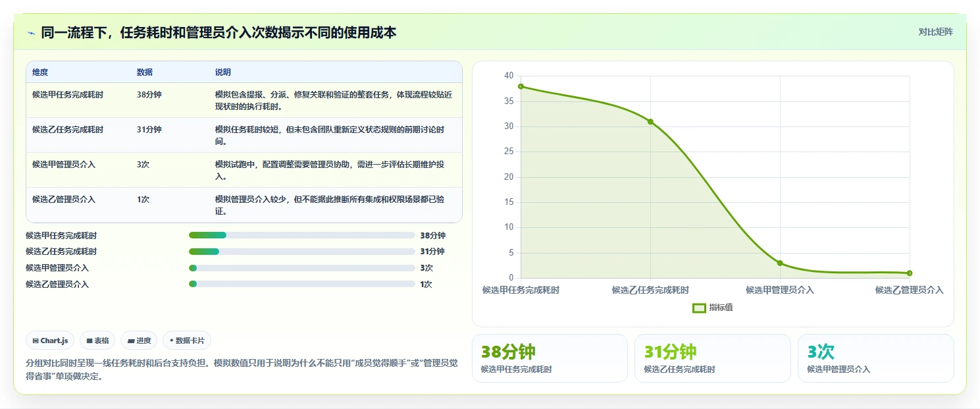Click the chart data point at 1
Image resolution: width=980 pixels, height=409 pixels.
909,273
